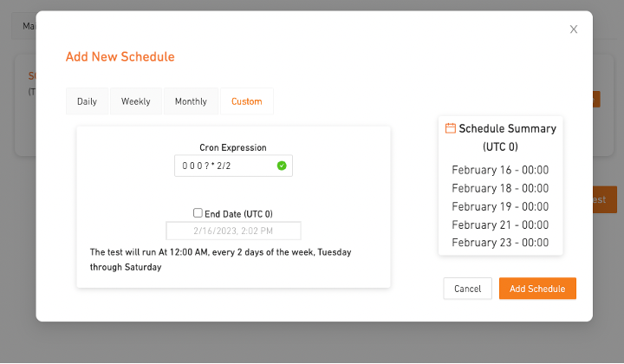This screenshot has width=624, height=364.
Task: Click the February 21 - 00:00 entry
Action: (x=500, y=224)
